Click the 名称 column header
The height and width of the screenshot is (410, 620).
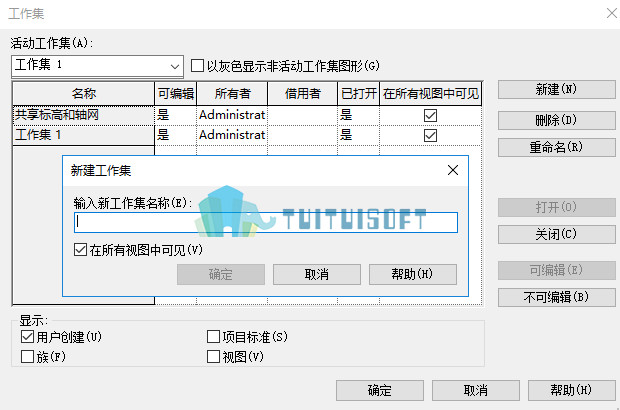pyautogui.click(x=83, y=94)
